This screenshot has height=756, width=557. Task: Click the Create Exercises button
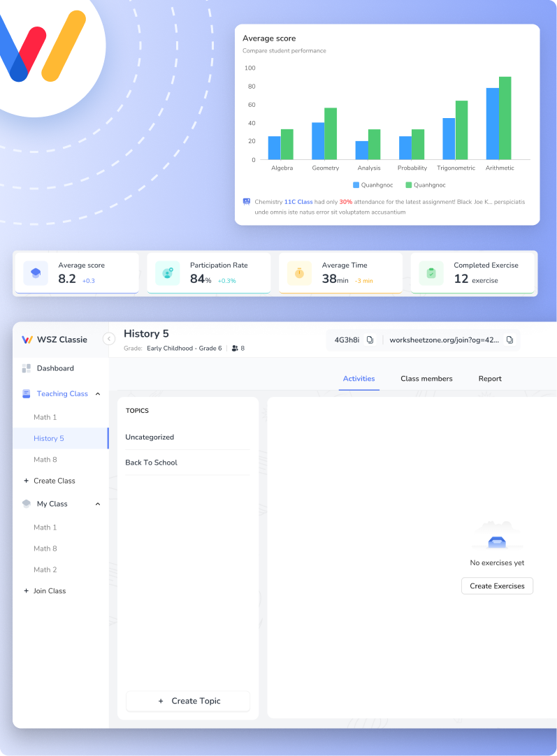pyautogui.click(x=497, y=586)
